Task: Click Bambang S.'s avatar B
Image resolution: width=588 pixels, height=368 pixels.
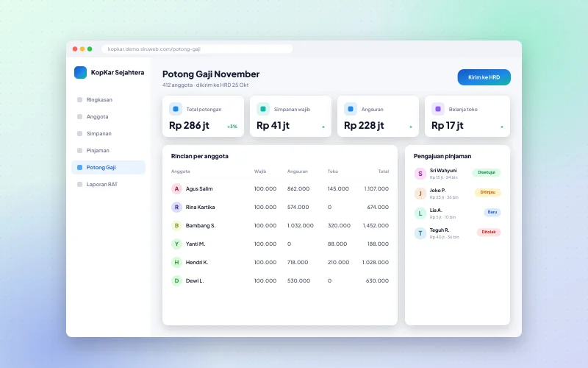Action: coord(176,226)
